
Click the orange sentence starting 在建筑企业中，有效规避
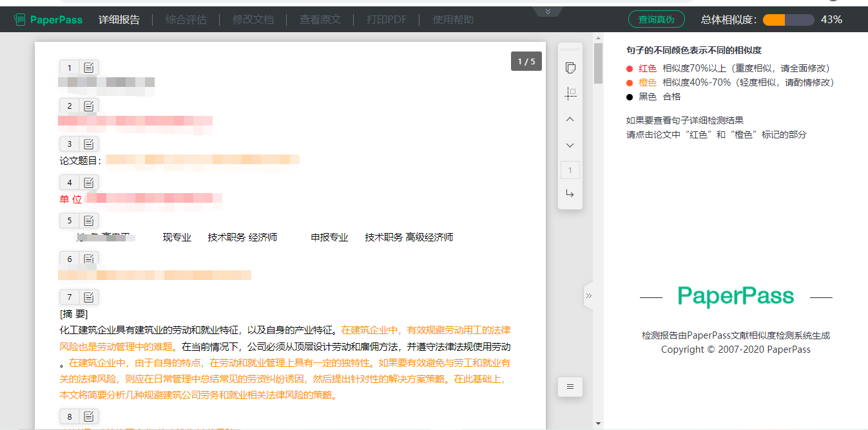pos(284,338)
